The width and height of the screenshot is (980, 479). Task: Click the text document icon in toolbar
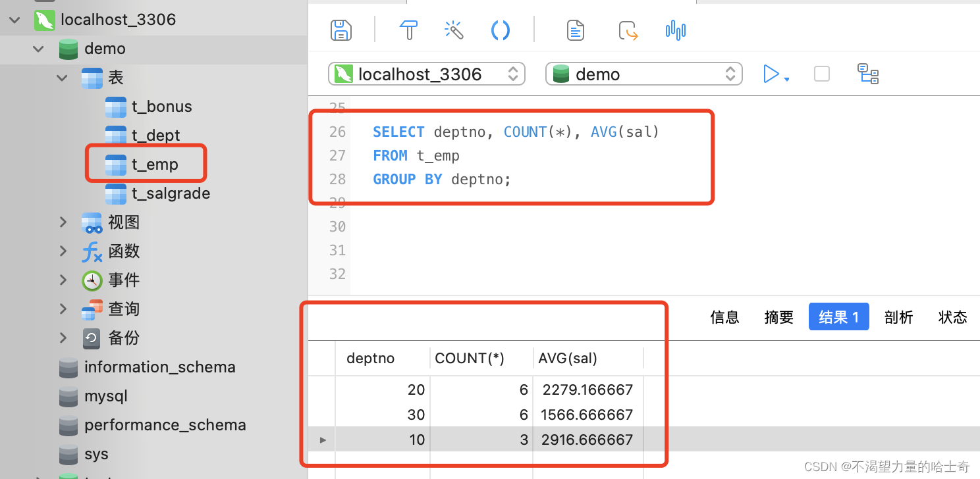576,30
